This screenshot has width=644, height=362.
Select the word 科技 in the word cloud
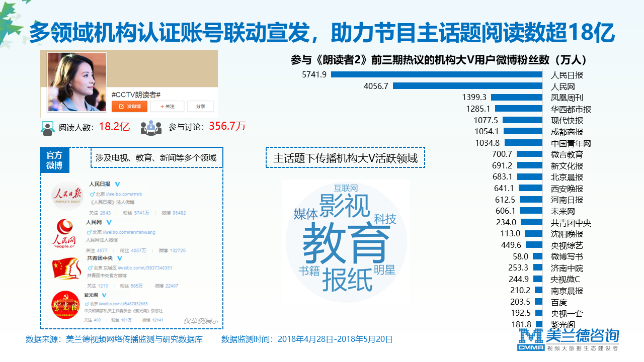point(385,219)
